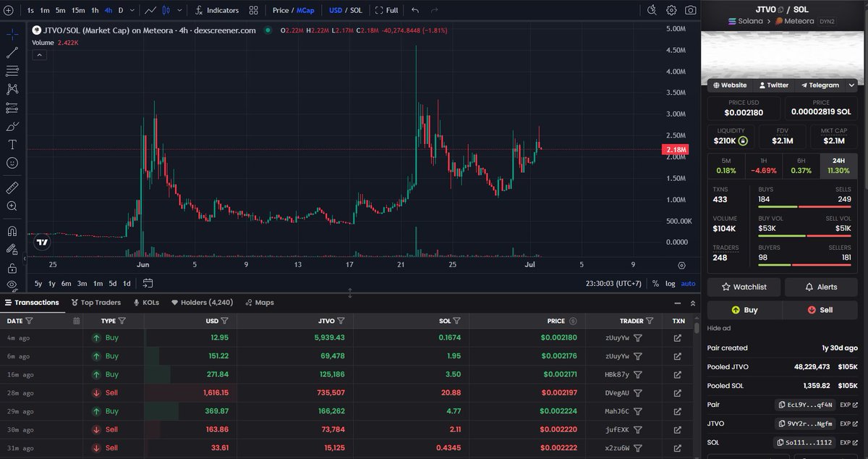Select the 1H stats period

click(x=764, y=166)
